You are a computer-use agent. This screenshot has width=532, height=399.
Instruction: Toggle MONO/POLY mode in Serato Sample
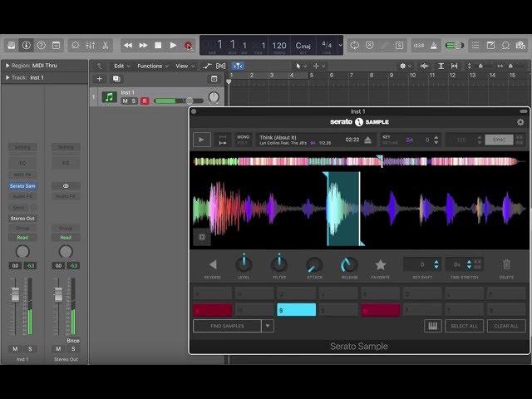coord(243,140)
